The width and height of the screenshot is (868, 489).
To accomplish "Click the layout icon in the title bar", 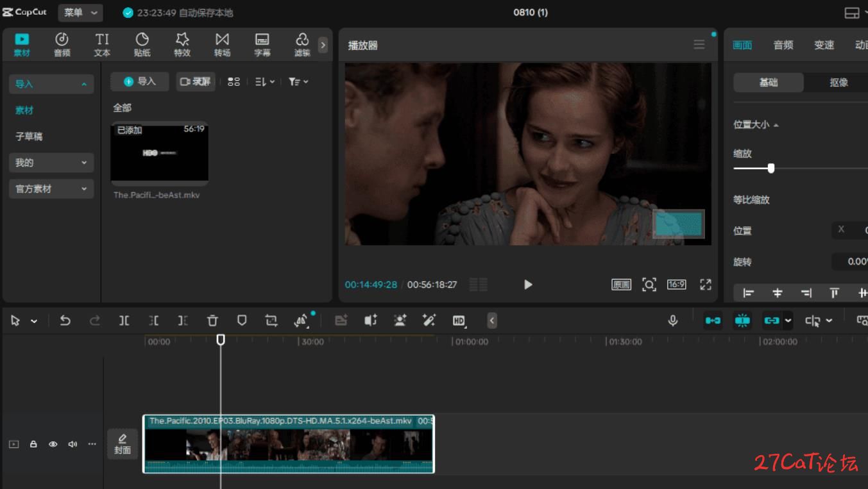I will 852,13.
